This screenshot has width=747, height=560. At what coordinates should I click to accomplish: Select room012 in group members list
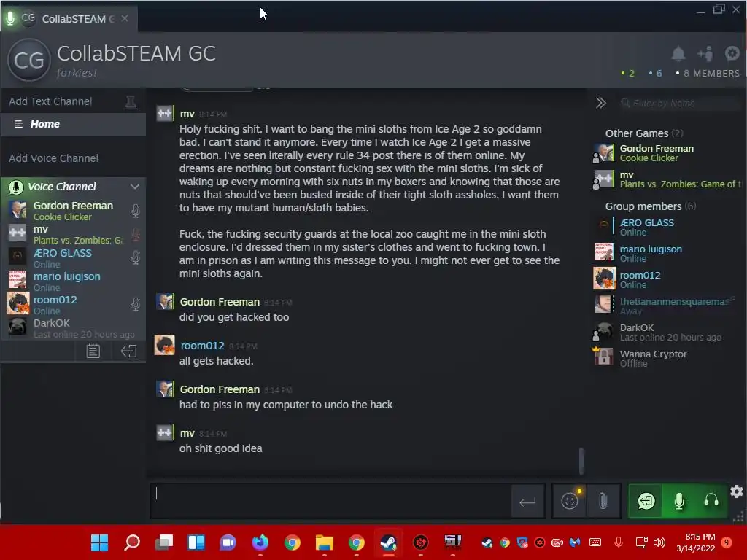click(667, 279)
